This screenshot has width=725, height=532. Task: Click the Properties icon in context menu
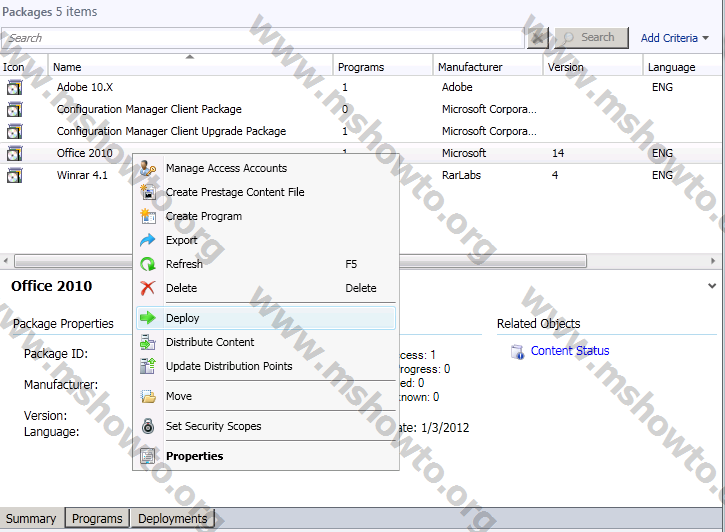[x=148, y=456]
